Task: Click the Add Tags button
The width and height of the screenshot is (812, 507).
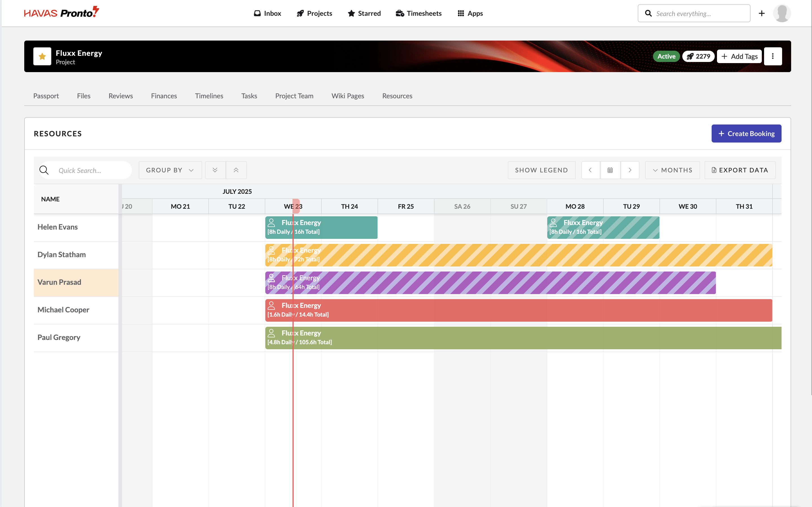Action: (x=739, y=56)
